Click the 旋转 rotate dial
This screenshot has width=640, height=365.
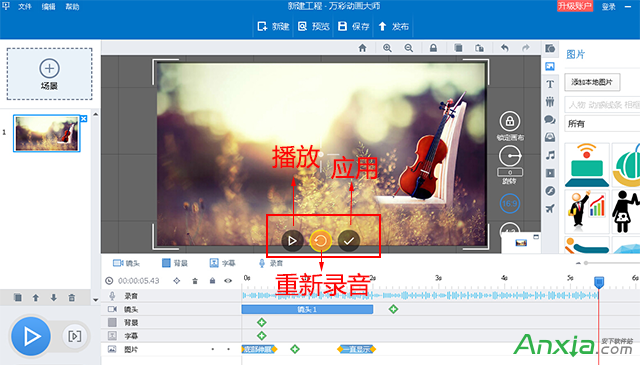(510, 156)
